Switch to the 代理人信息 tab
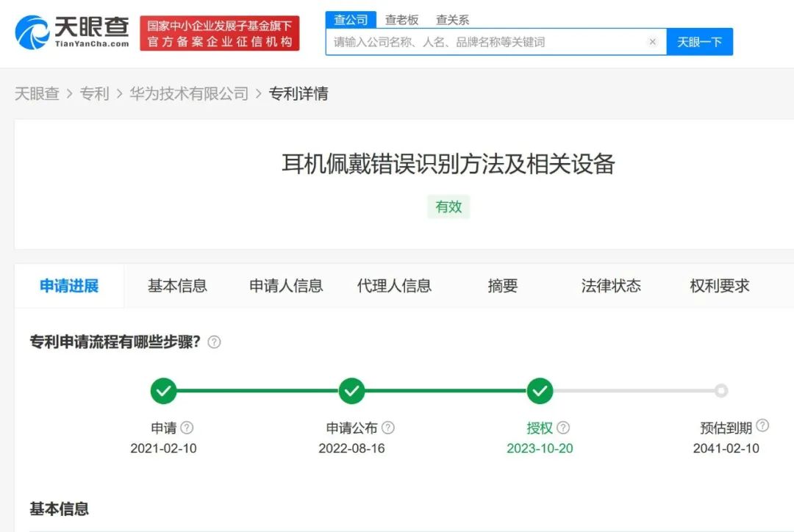794x532 pixels. [394, 286]
